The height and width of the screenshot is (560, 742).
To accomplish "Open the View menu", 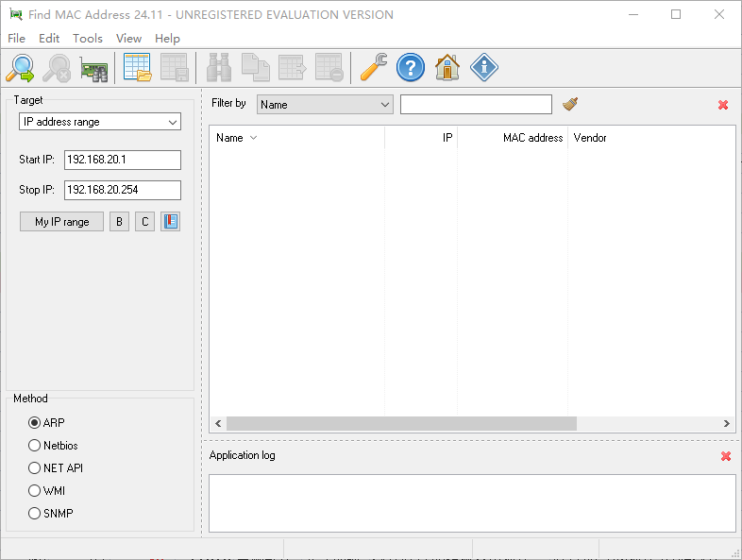I will pos(128,39).
